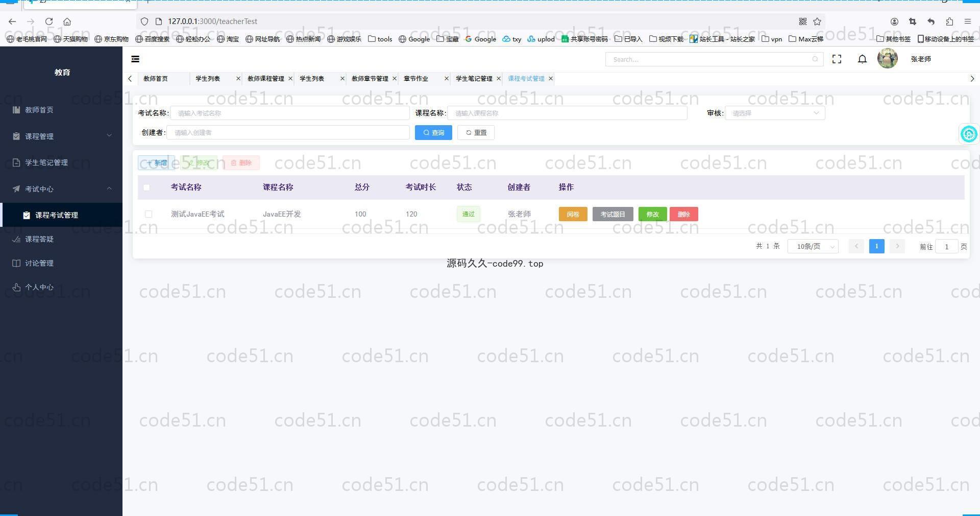The image size is (980, 516).
Task: Close the 章节作业 tab
Action: coord(447,79)
